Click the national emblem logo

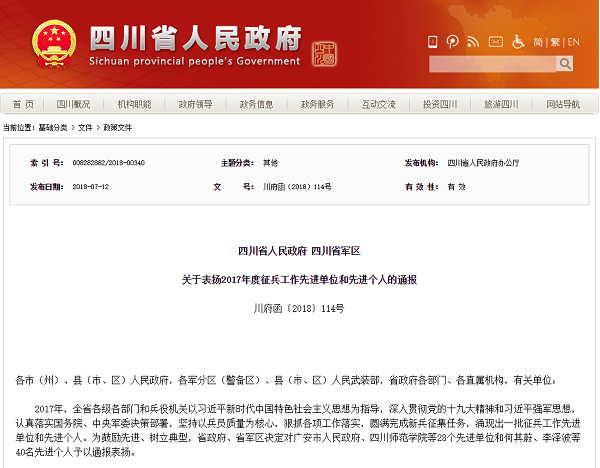[x=54, y=44]
